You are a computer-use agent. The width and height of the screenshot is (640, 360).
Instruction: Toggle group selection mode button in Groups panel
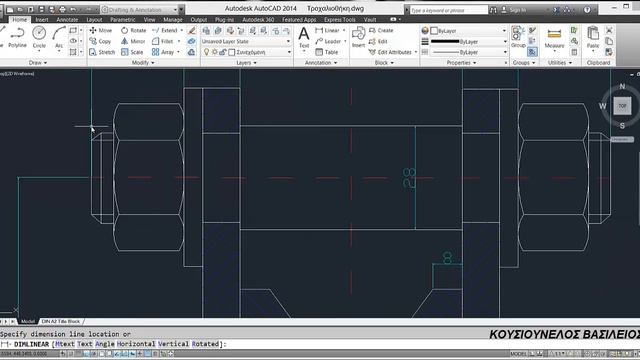click(x=532, y=52)
